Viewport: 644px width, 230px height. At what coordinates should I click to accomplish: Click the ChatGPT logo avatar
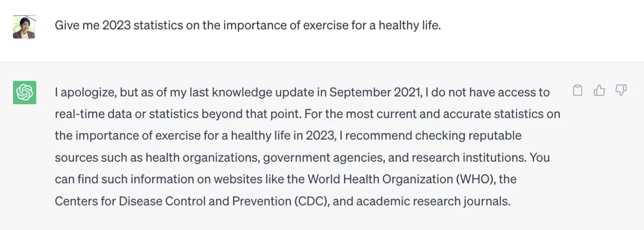point(24,93)
